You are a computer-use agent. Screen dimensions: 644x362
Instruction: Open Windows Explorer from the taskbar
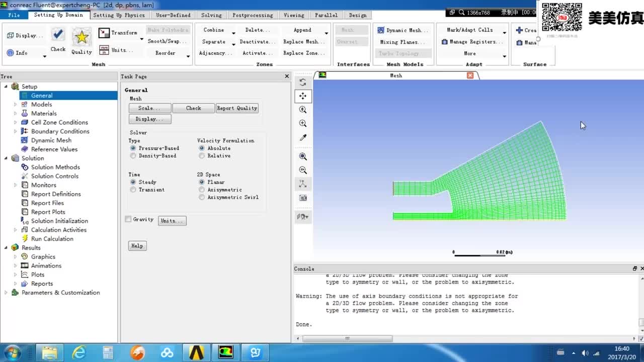point(49,352)
